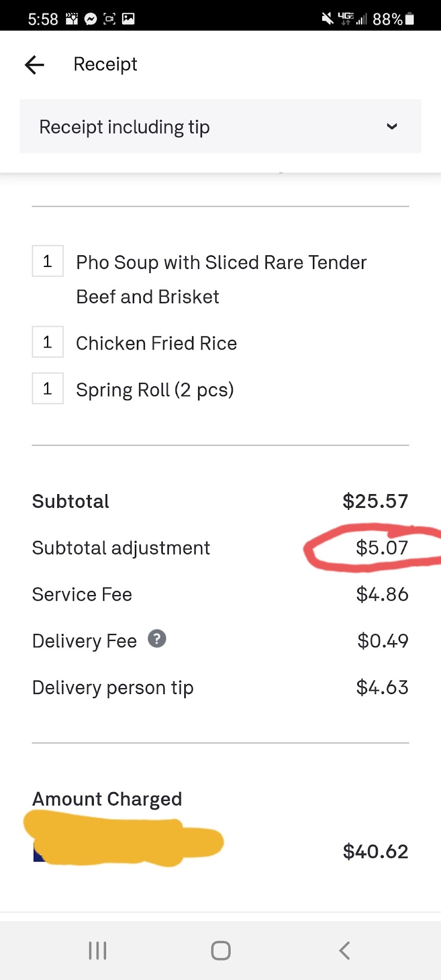The image size is (441, 980).
Task: Open the Delivery Fee help question mark
Action: pyautogui.click(x=157, y=639)
